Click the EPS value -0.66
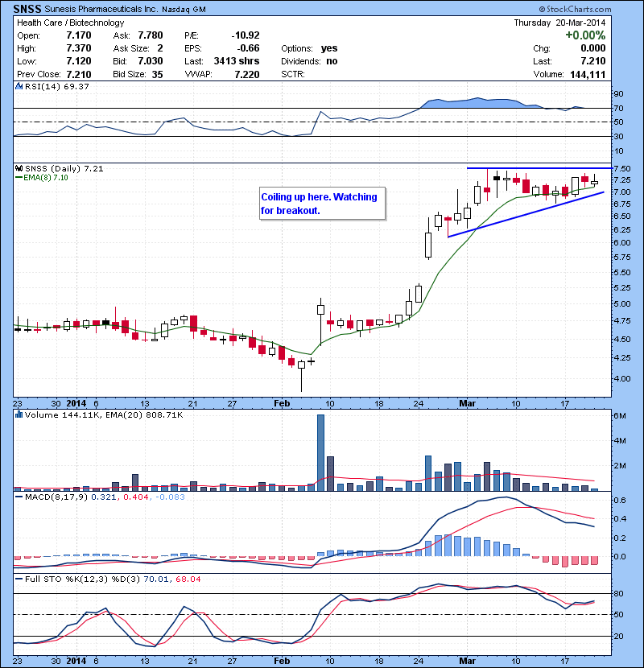This screenshot has height=668, width=644. point(248,48)
